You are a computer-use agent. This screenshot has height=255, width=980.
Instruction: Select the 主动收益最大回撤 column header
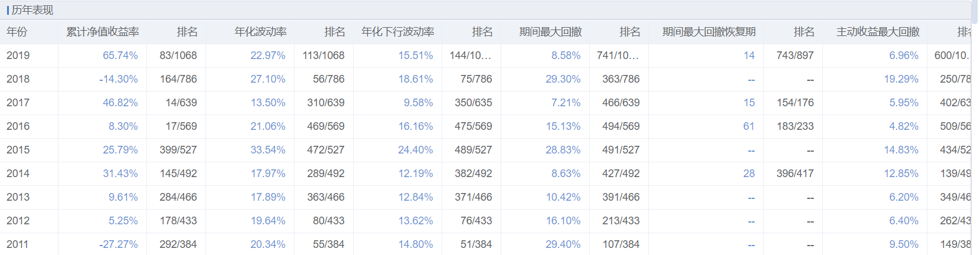(x=878, y=32)
